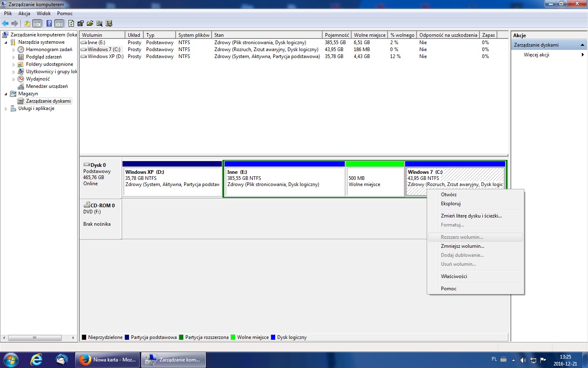
Task: Collapse the Narzędzia systemowe tree node
Action: click(6, 42)
